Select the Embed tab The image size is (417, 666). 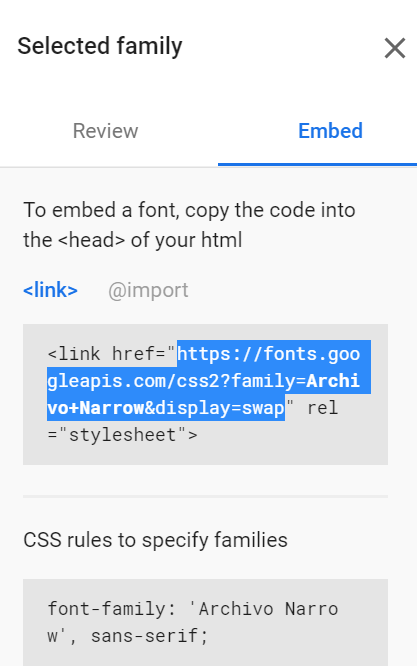click(330, 131)
